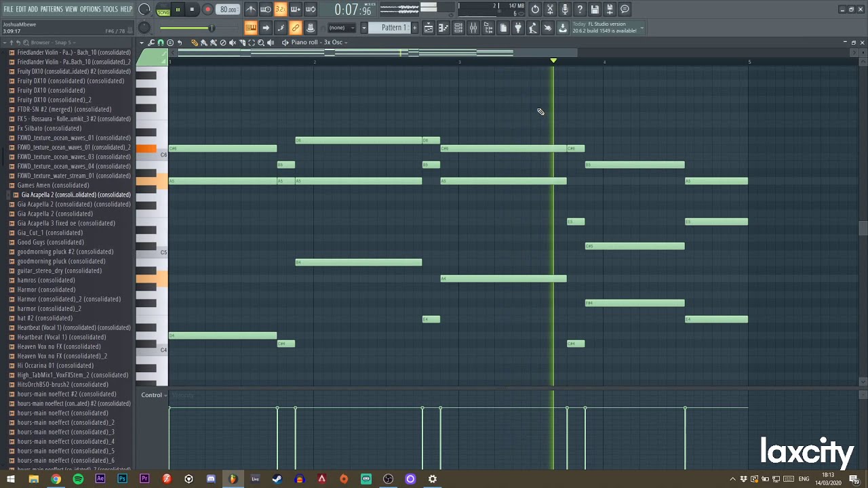The height and width of the screenshot is (488, 868).
Task: Toggle the 3-2-1 Countdown before recording
Action: (x=280, y=9)
